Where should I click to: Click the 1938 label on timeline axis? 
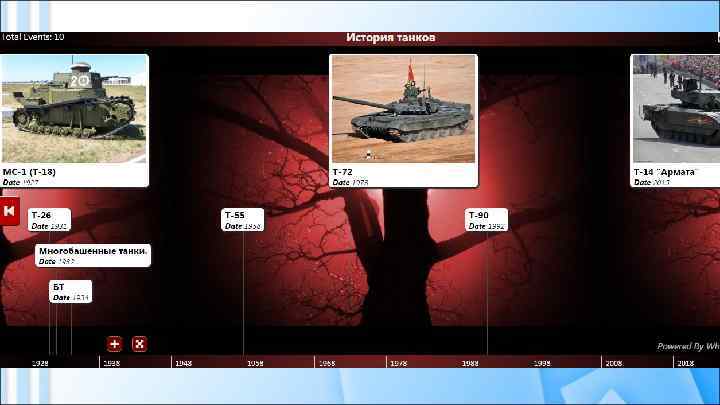(112, 363)
